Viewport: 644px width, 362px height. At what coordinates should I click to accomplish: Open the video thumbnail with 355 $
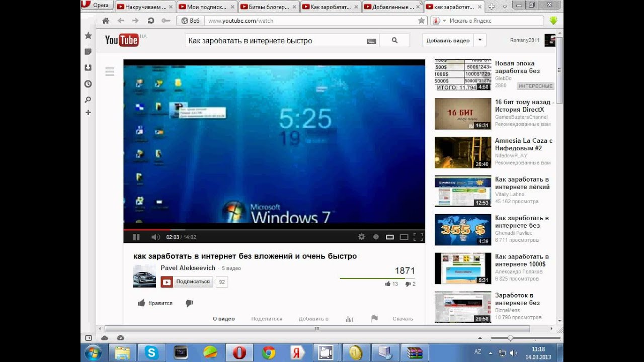tap(463, 230)
